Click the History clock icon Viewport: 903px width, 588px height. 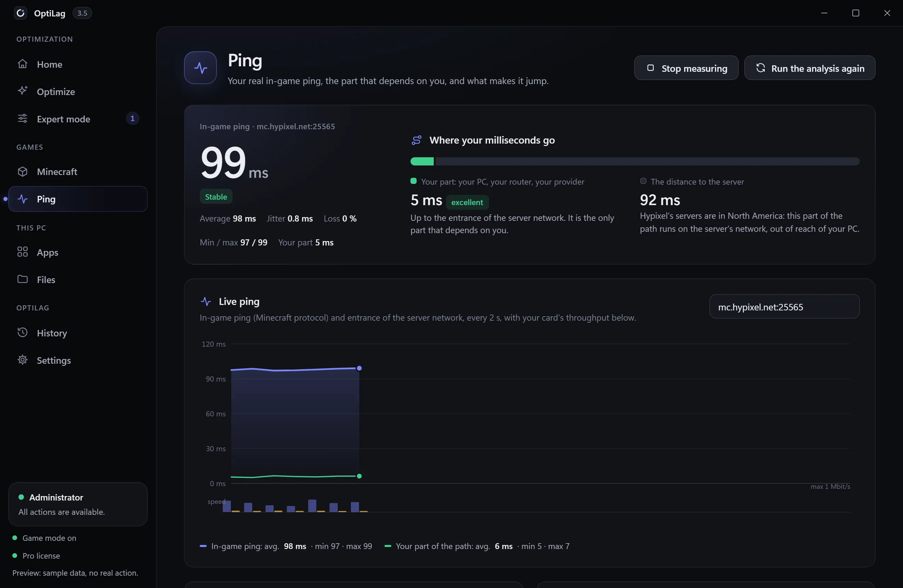22,333
